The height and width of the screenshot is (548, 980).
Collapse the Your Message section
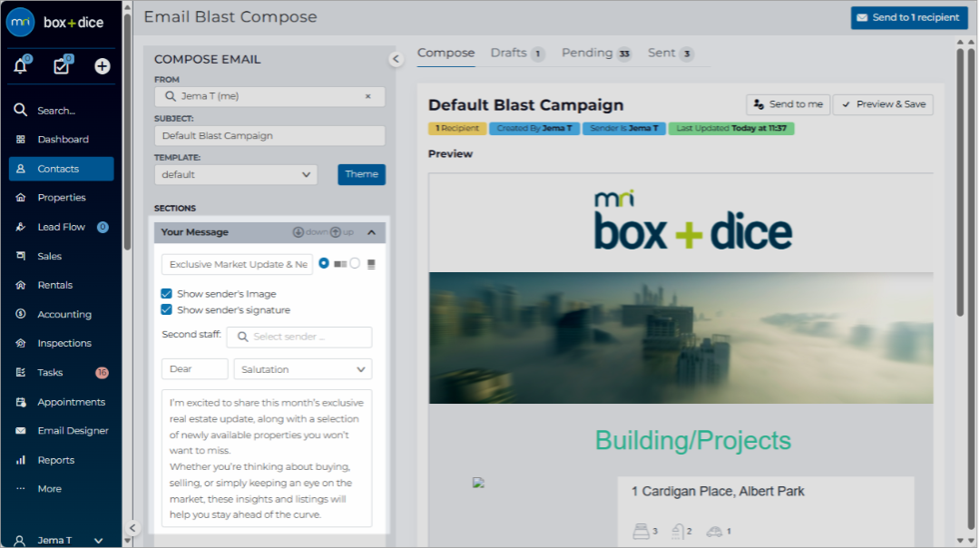pos(371,232)
